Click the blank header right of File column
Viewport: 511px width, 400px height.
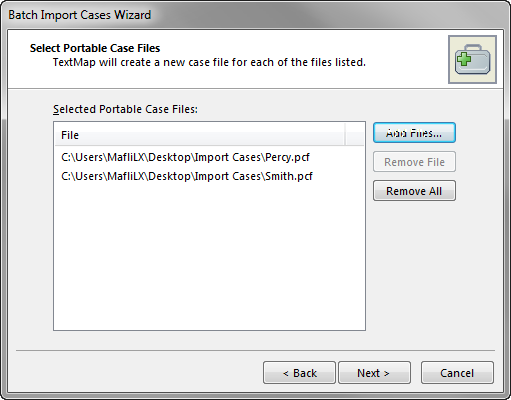coord(355,135)
